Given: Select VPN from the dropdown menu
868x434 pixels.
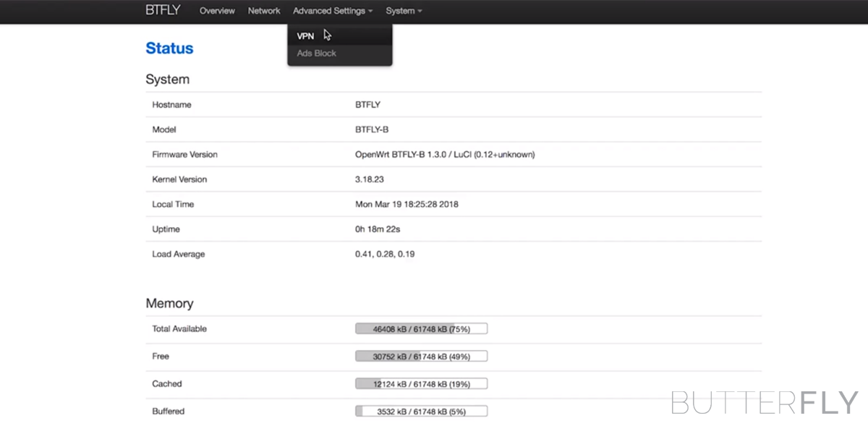Looking at the screenshot, I should point(306,36).
